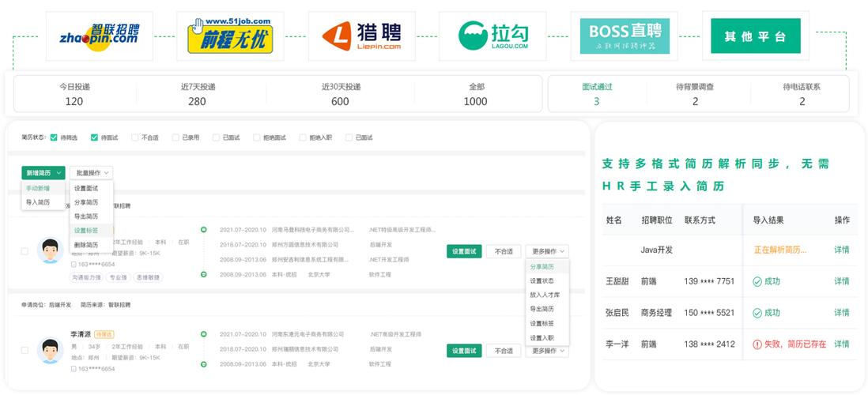Click the green success icon for 王甜甜
This screenshot has width=868, height=395.
pyautogui.click(x=757, y=281)
